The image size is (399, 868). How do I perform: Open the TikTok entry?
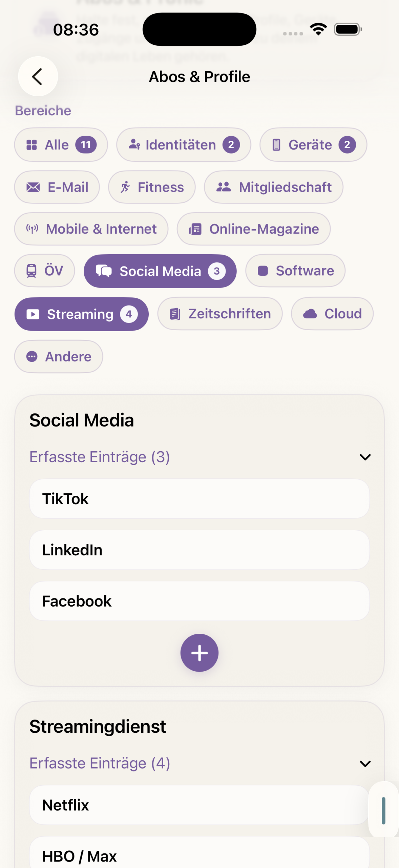pos(199,499)
